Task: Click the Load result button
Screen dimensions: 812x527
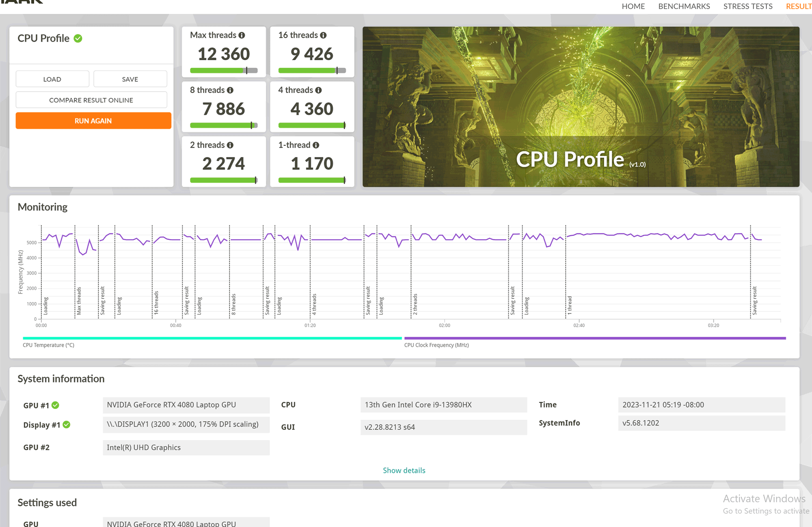Action: pos(52,79)
